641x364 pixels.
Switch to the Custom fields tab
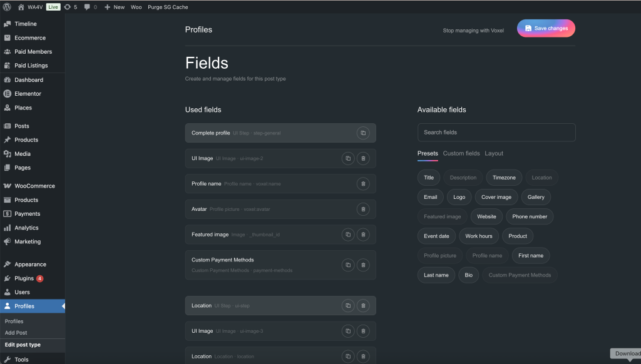(461, 153)
